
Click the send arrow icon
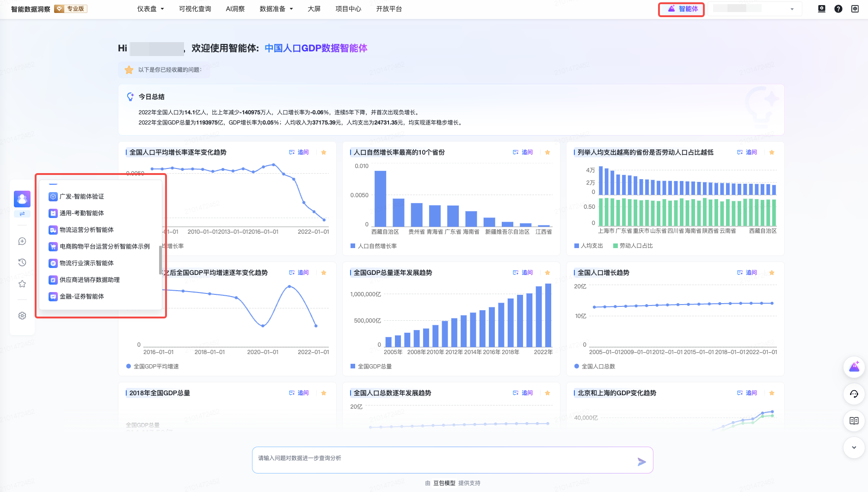click(642, 461)
